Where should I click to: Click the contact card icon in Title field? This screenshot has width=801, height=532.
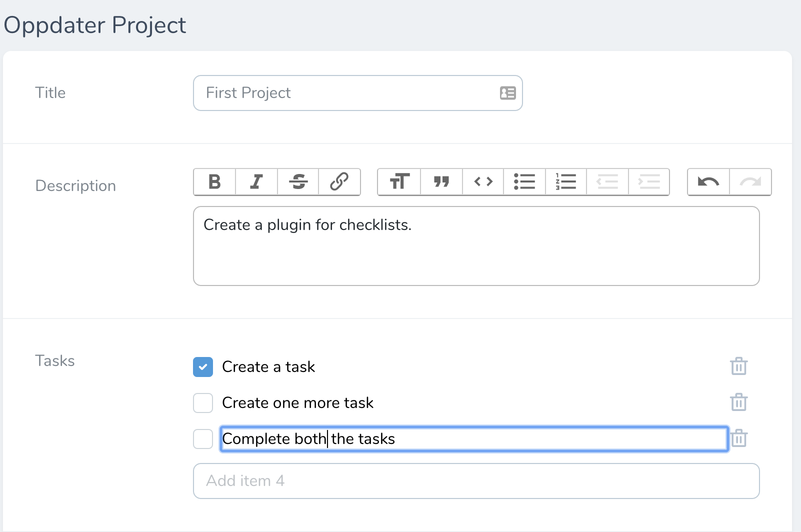tap(507, 93)
